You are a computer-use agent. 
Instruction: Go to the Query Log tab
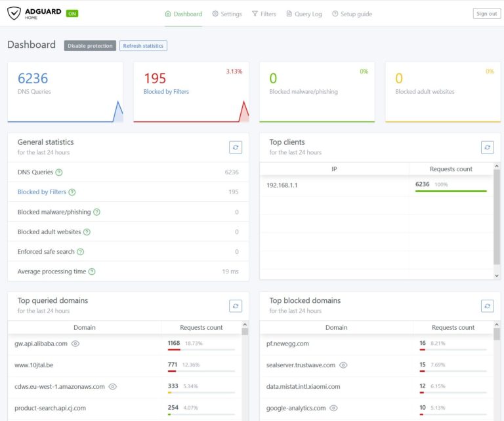coord(304,14)
